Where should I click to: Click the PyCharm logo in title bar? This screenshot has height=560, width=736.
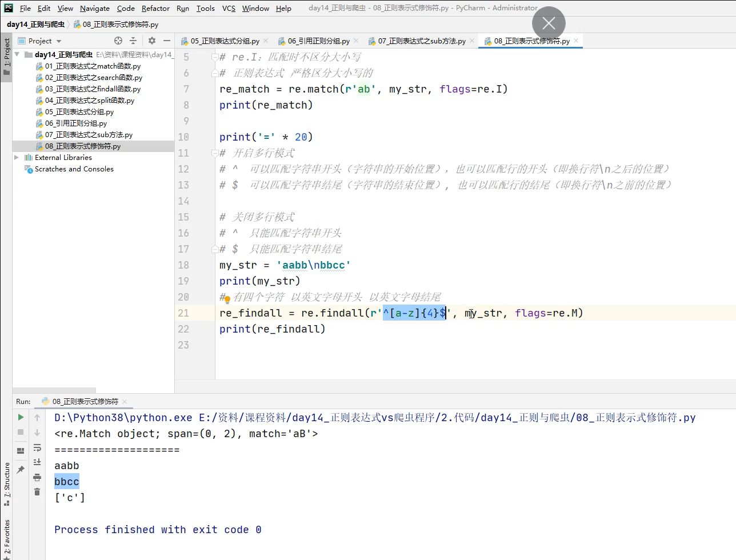click(x=9, y=8)
